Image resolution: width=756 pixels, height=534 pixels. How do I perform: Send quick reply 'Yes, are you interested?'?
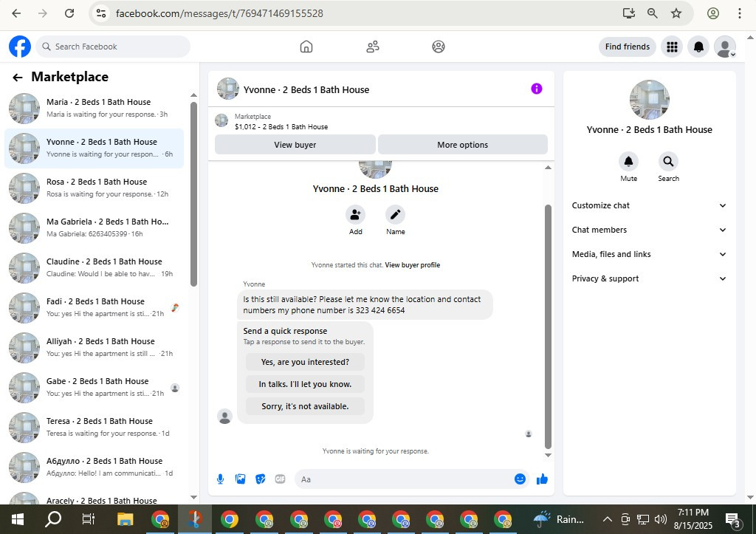click(x=305, y=362)
